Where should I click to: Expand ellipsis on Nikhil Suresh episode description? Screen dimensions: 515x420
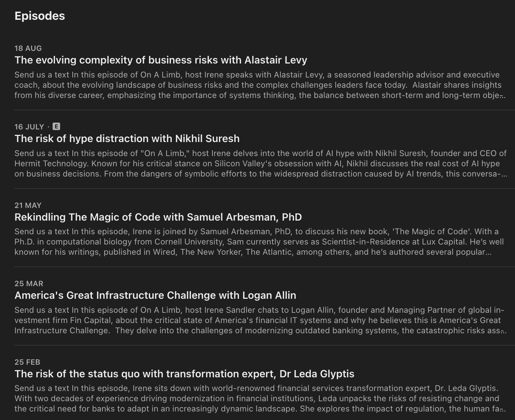pos(503,174)
